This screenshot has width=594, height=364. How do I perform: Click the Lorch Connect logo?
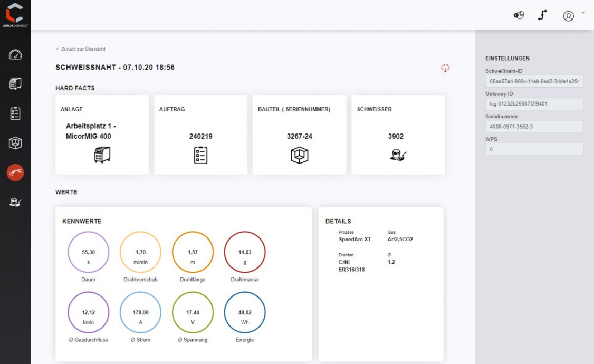15,15
